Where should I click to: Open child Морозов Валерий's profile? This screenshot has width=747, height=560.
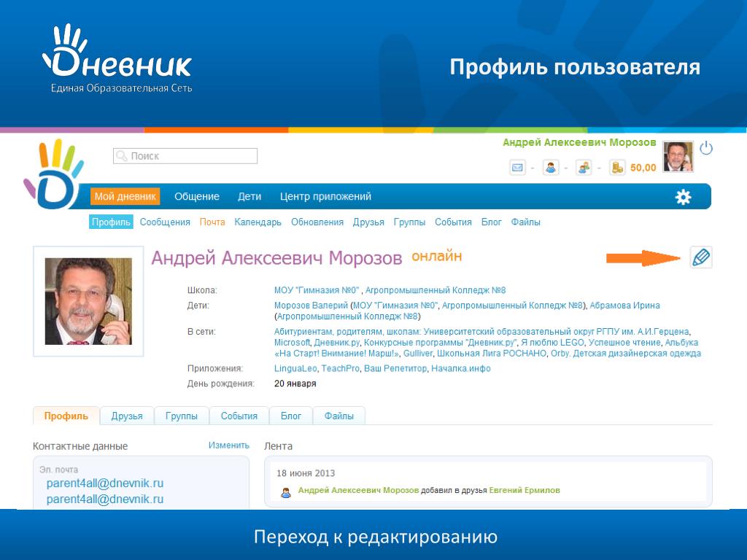(x=311, y=306)
